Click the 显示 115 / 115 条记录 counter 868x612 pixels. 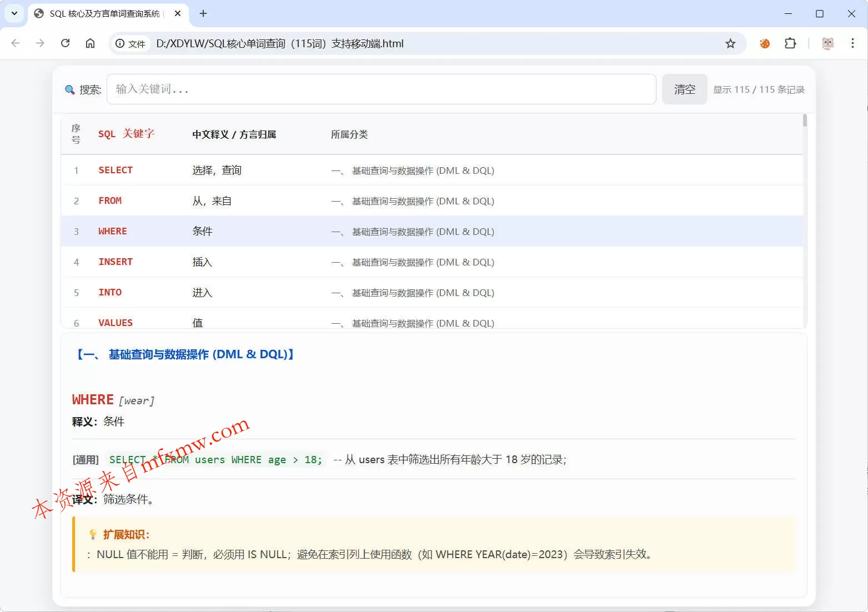coord(759,89)
